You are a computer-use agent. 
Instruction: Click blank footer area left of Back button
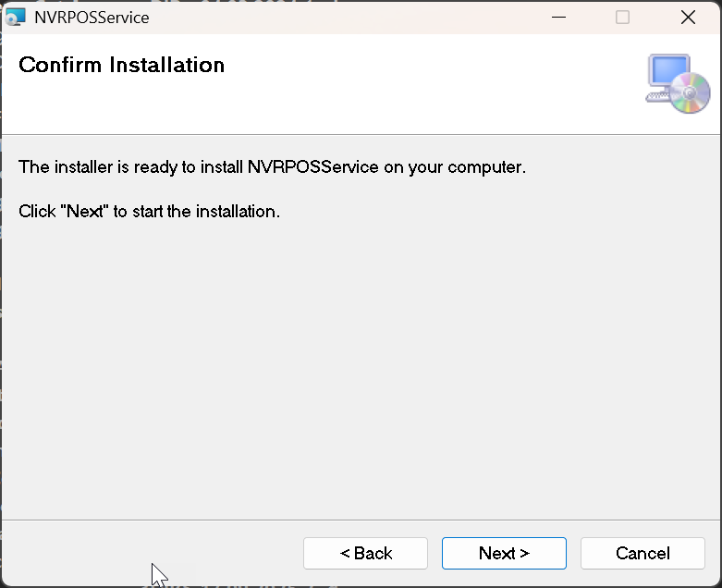[148, 553]
